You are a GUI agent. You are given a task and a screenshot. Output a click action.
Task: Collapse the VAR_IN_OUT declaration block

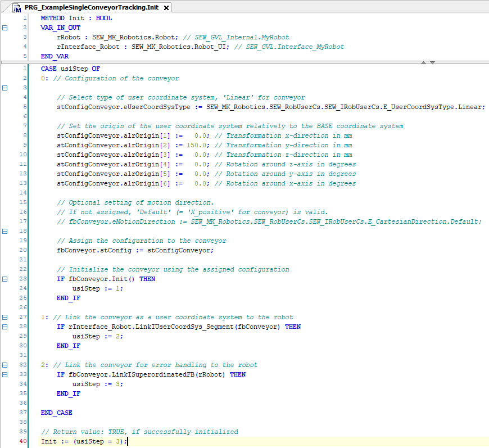5,28
